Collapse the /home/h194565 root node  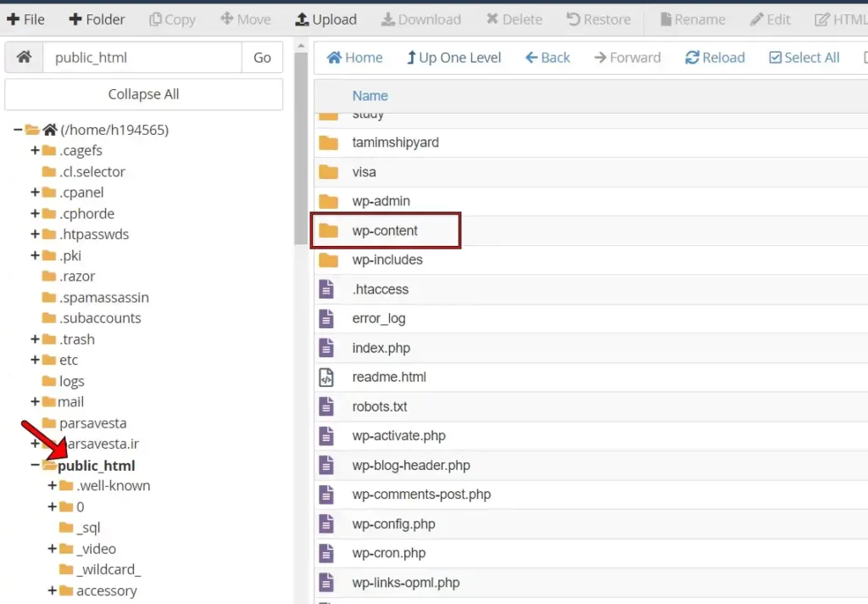click(x=18, y=130)
